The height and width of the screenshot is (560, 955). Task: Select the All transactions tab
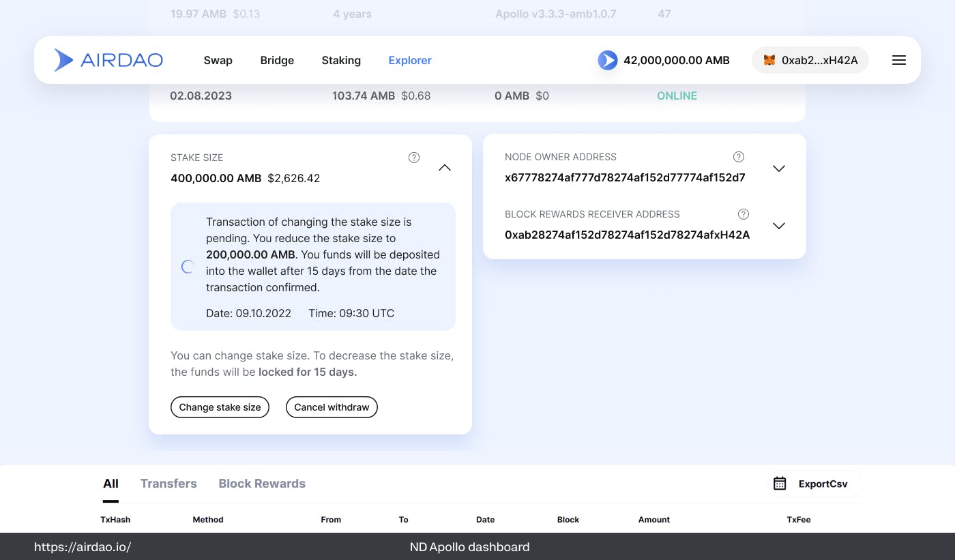111,484
